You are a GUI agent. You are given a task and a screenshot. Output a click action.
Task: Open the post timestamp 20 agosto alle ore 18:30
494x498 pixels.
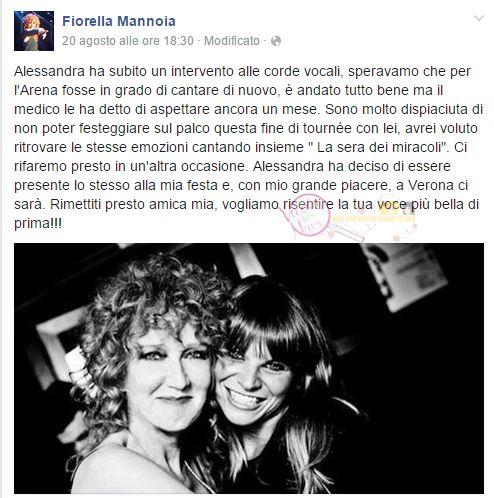tap(128, 41)
